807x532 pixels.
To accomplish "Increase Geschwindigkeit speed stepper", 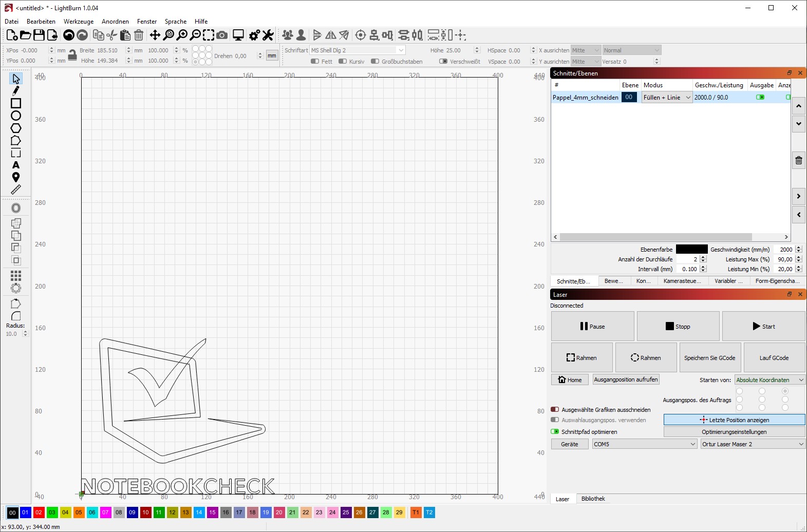I will click(799, 248).
